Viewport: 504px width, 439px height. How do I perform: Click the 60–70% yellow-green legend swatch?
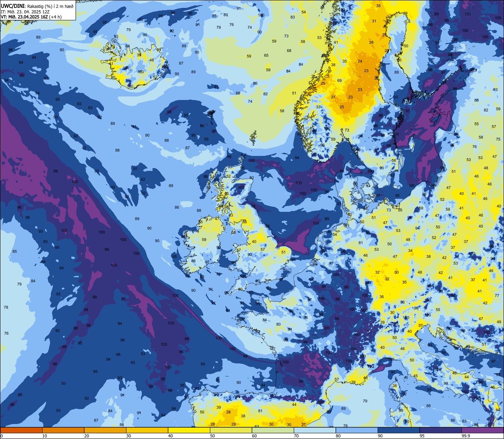(273, 430)
